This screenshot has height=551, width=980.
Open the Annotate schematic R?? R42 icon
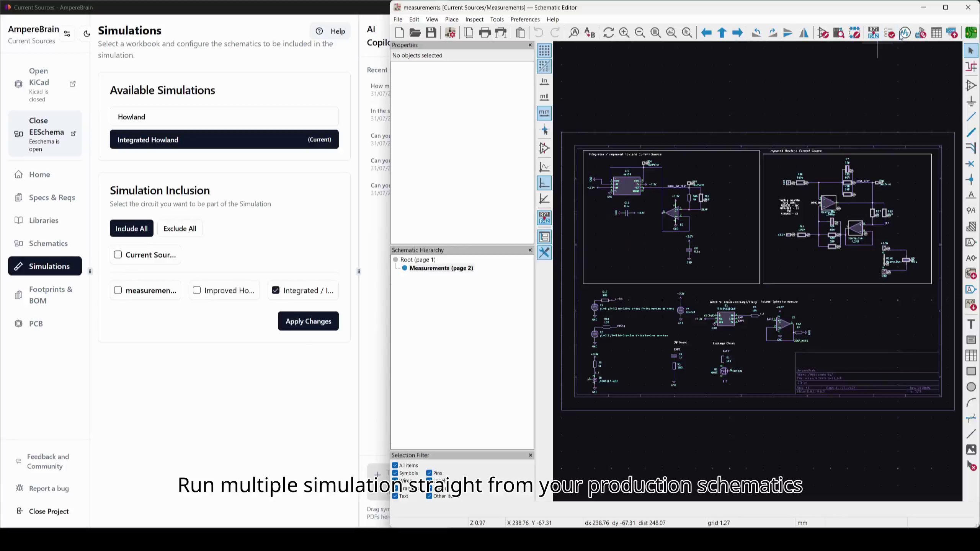click(x=873, y=33)
